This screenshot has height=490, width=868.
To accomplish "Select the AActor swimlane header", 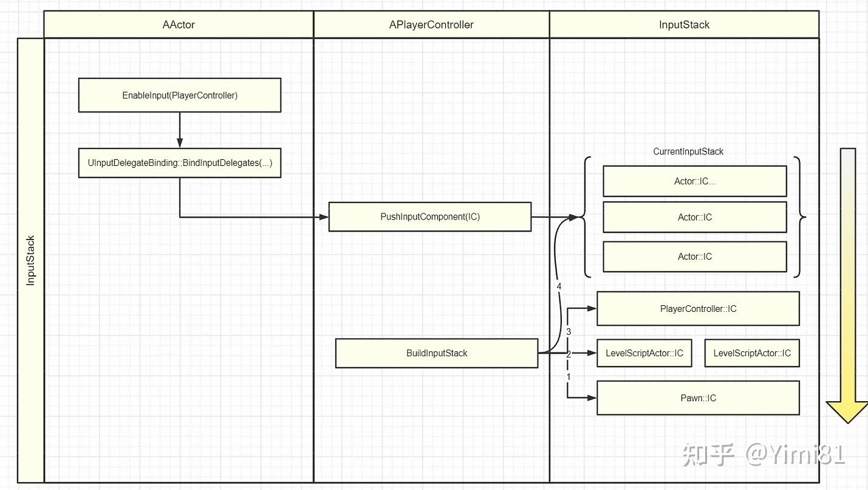I will coord(179,25).
